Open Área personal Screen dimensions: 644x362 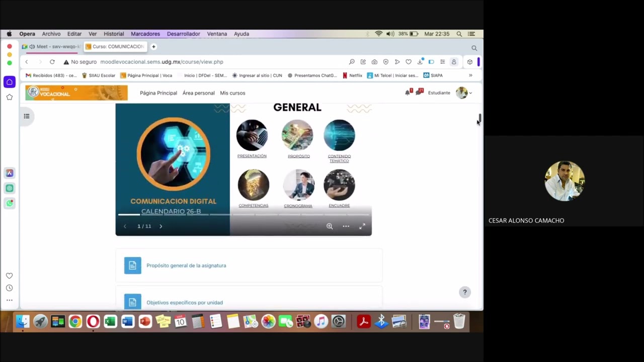pyautogui.click(x=198, y=93)
